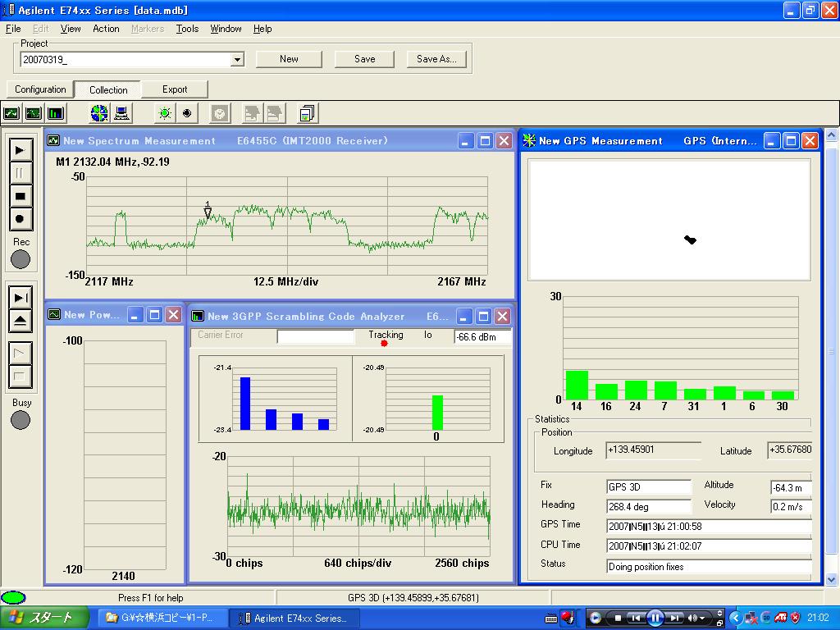This screenshot has width=840, height=630.
Task: Click Previous track in the taskbar media player
Action: pos(636,619)
